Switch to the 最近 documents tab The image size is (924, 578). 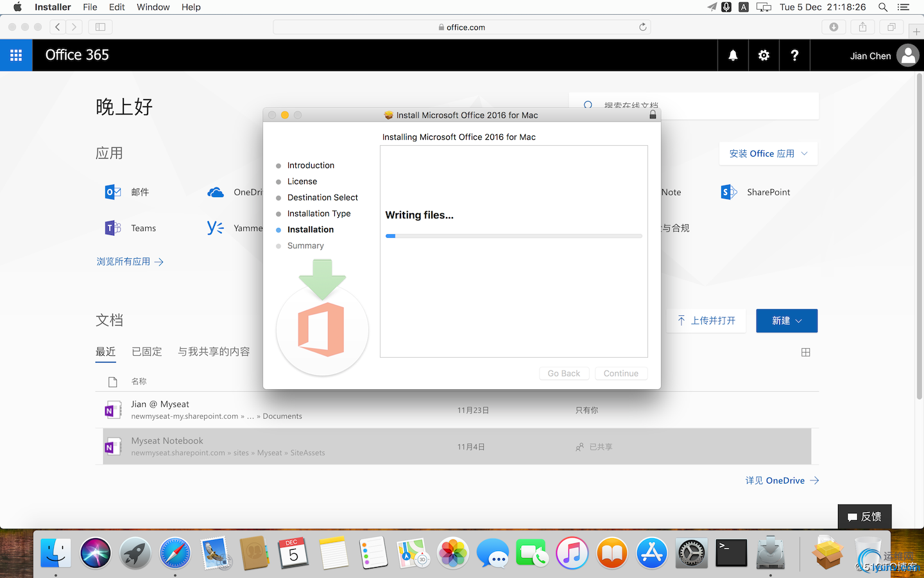(106, 352)
